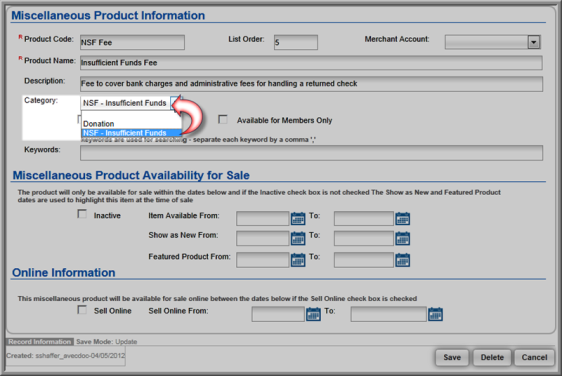Open the Record Information tab

[40, 342]
